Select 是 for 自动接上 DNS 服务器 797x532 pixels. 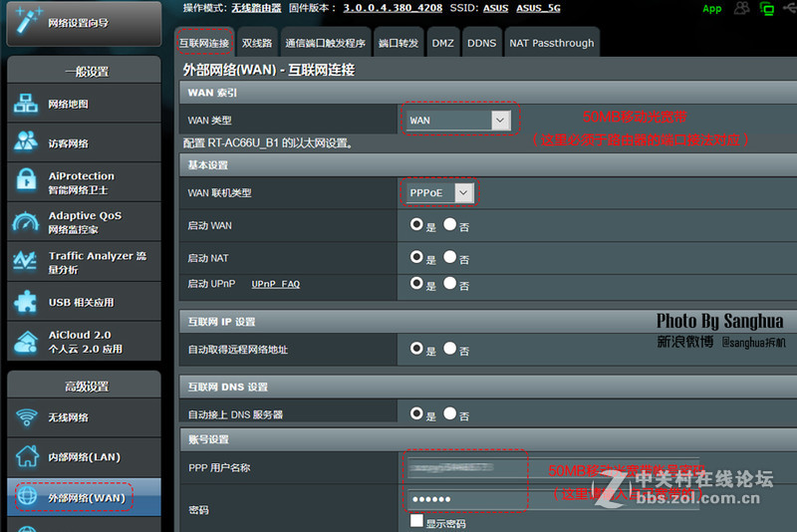tap(416, 413)
